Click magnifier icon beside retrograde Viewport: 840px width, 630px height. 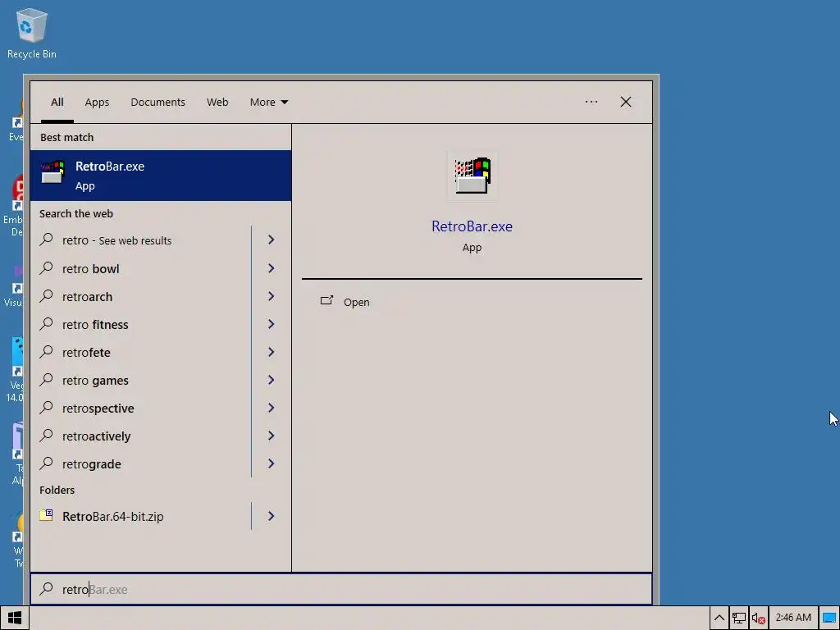(47, 463)
